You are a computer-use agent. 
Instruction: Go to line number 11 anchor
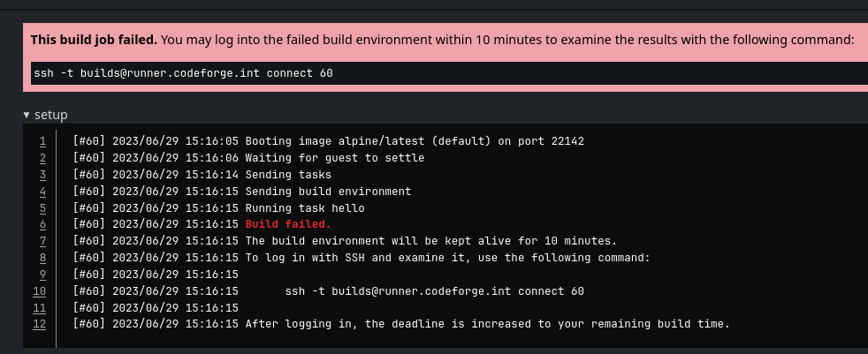[39, 308]
